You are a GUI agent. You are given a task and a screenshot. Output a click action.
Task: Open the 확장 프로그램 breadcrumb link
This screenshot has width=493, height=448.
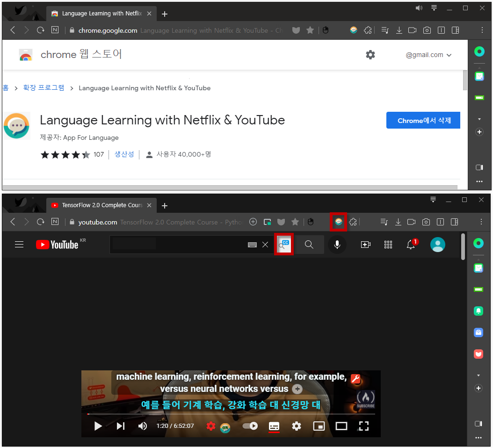(x=43, y=88)
